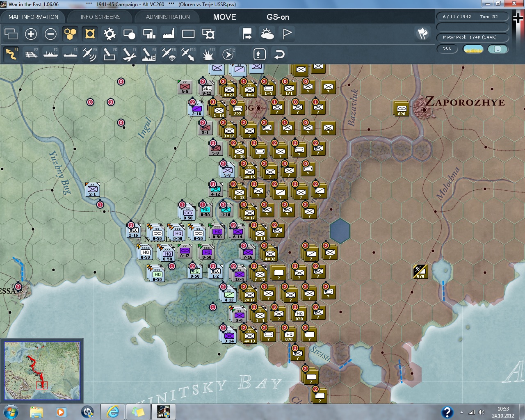Click the undo move arrow icon
This screenshot has width=525, height=420.
[279, 54]
